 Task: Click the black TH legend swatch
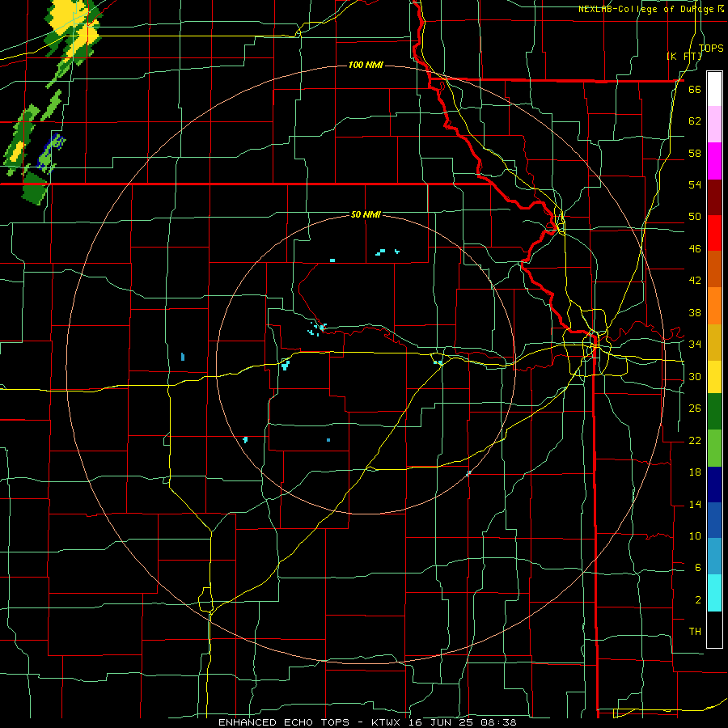tap(714, 629)
